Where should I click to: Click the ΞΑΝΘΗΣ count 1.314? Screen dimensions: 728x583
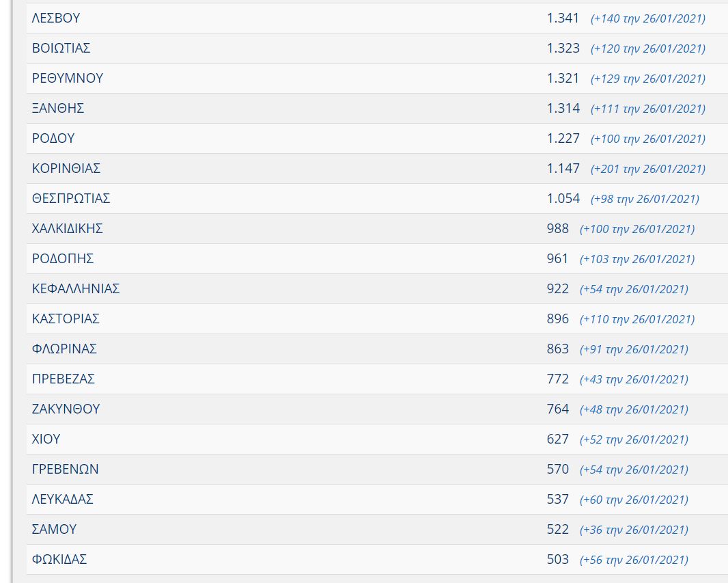coord(563,109)
